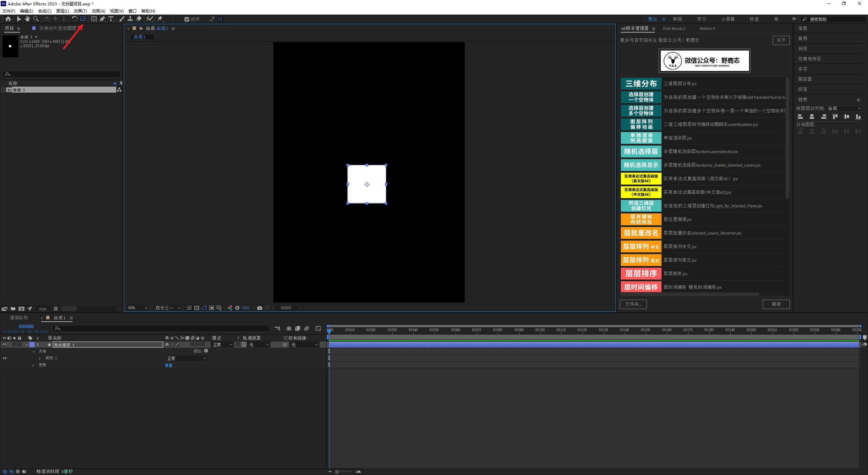This screenshot has width=868, height=475.
Task: Open the 四分之一 resolution dropdown
Action: pos(167,308)
